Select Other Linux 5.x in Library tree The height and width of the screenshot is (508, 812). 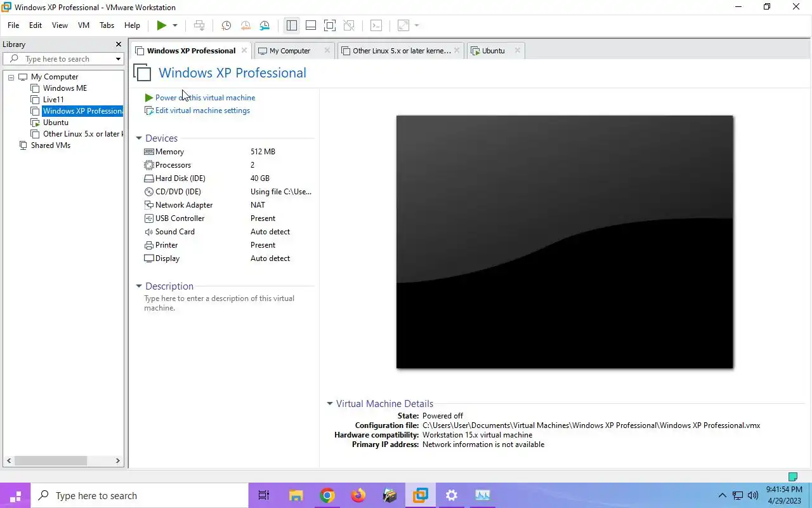tap(82, 134)
